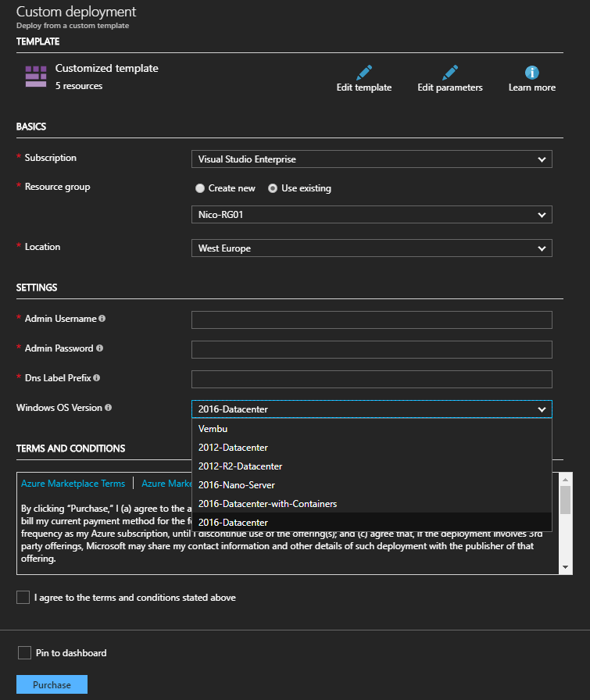
Task: Choose 2012-Datacenter from the list
Action: click(x=372, y=448)
